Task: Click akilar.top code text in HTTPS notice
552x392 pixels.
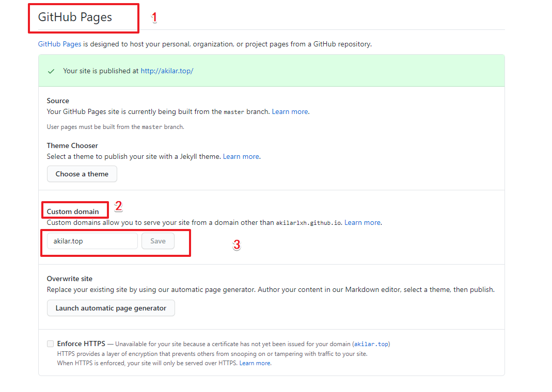Action: point(371,344)
